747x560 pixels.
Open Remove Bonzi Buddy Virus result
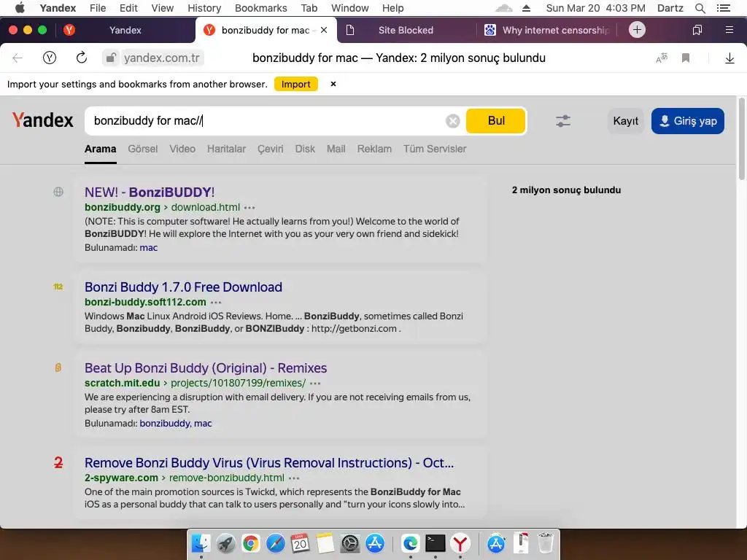tap(269, 463)
